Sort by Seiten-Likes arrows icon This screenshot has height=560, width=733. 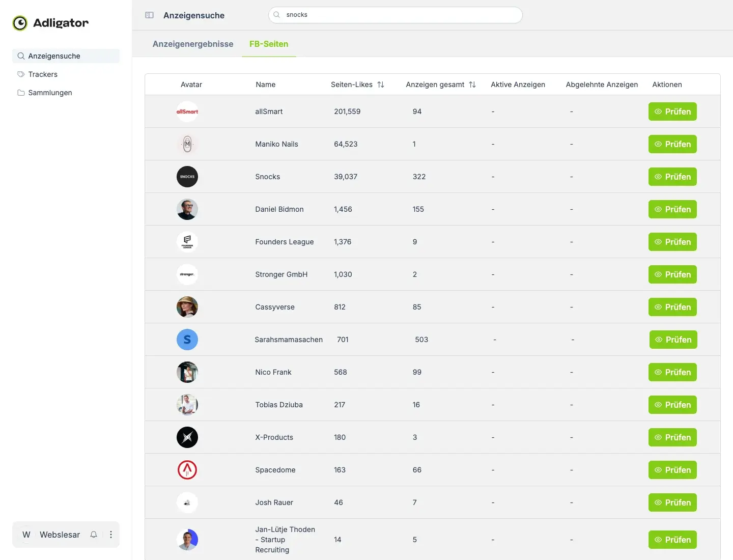(x=381, y=85)
